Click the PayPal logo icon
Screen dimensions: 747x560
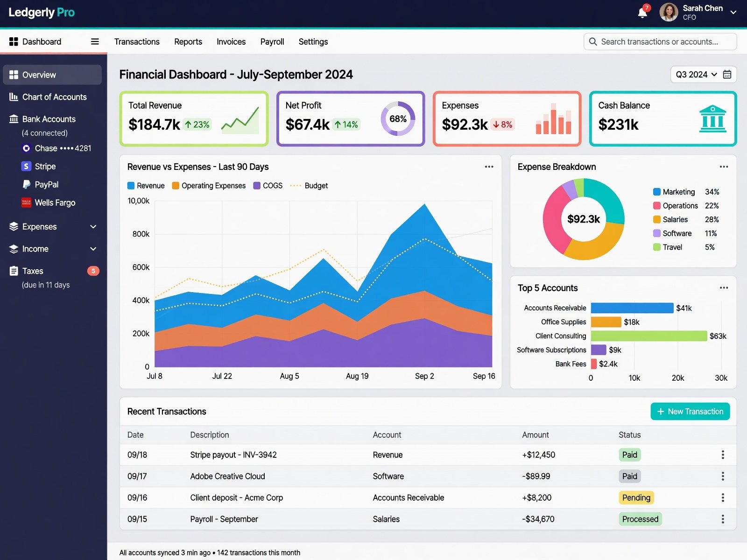tap(27, 184)
